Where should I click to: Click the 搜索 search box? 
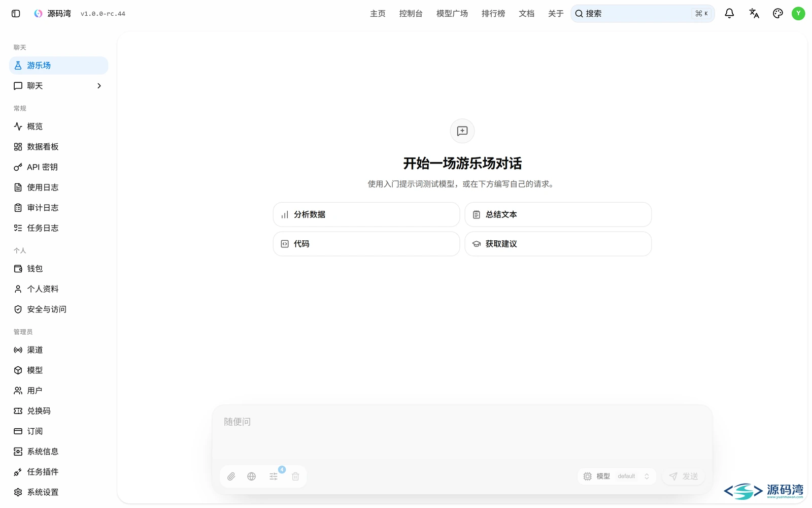tap(642, 14)
